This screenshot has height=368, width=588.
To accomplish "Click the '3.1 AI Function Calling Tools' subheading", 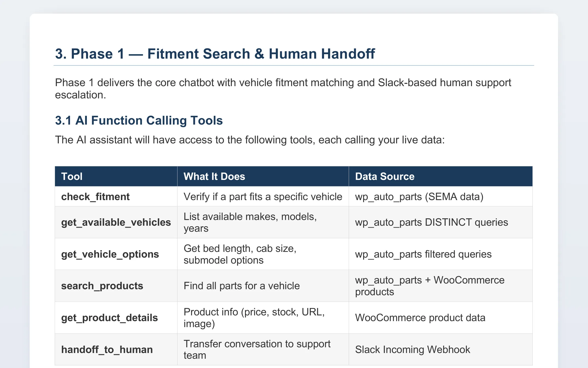I will pyautogui.click(x=139, y=120).
